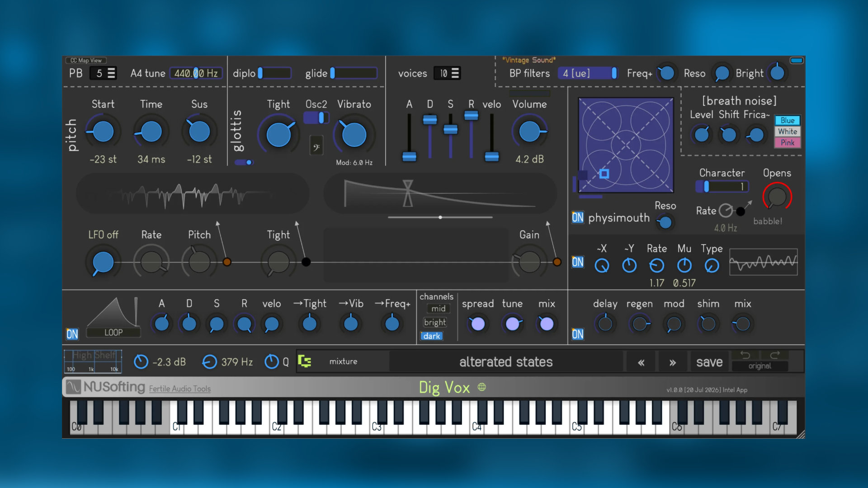Click the Rate dial in the physimouth section
868x488 pixels.
click(726, 211)
